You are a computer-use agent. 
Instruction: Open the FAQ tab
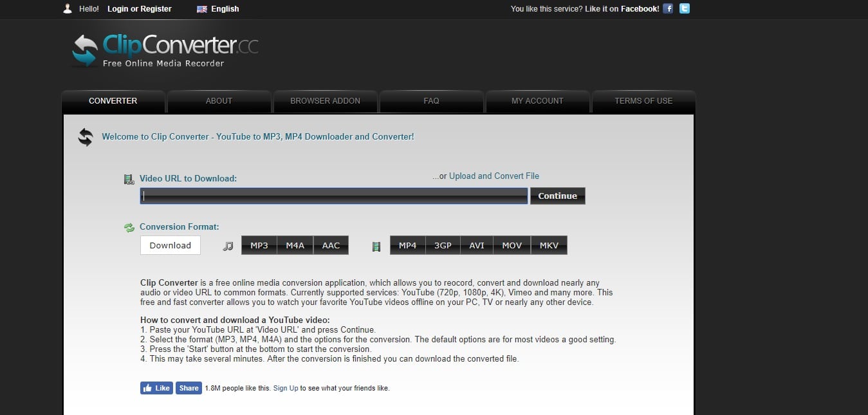point(431,101)
